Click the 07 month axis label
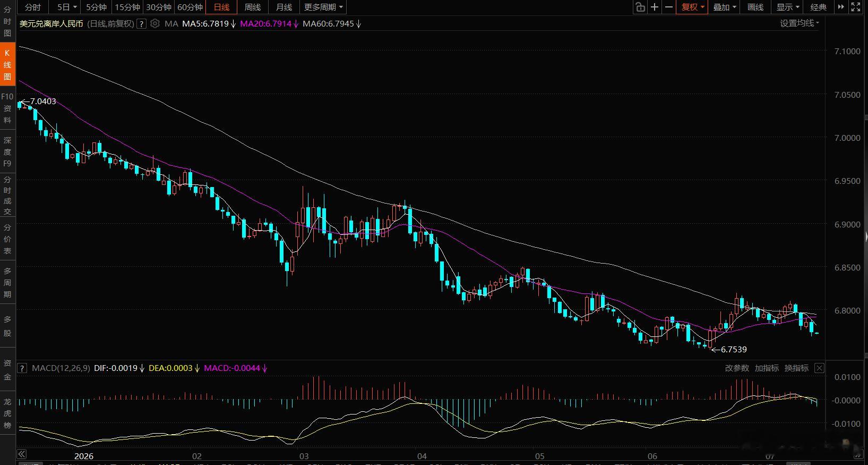The height and width of the screenshot is (465, 868). click(x=770, y=456)
